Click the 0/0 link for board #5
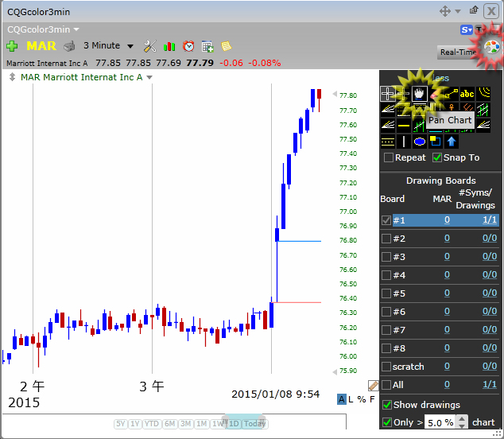This screenshot has width=504, height=439. 490,293
